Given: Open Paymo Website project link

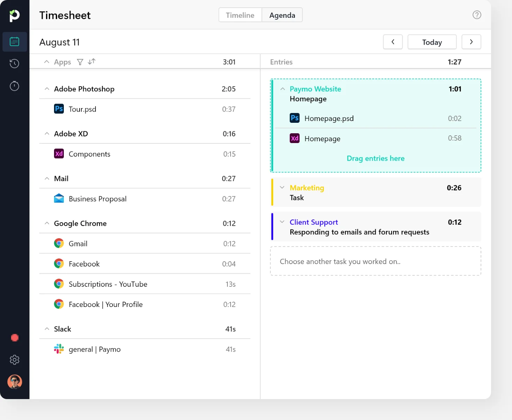Looking at the screenshot, I should pyautogui.click(x=315, y=89).
